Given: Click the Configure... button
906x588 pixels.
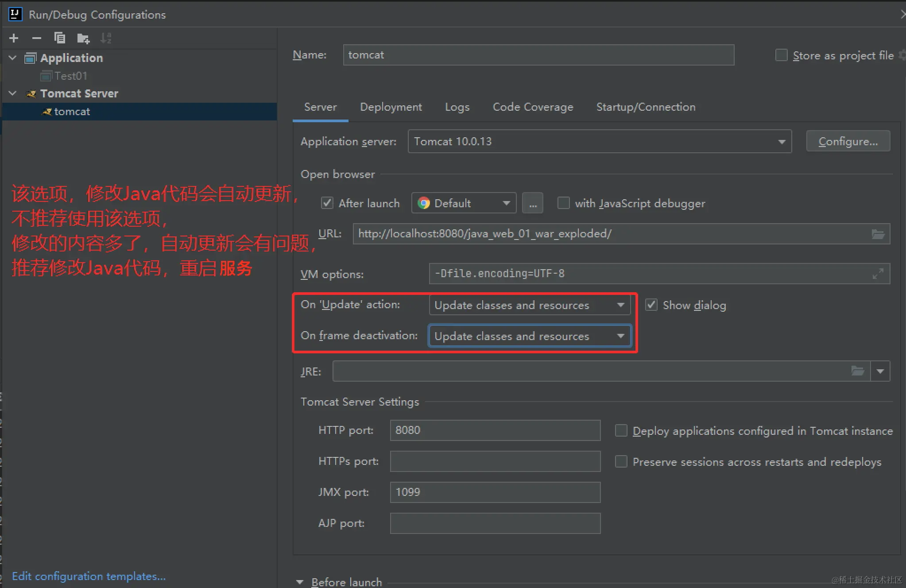Looking at the screenshot, I should [848, 142].
